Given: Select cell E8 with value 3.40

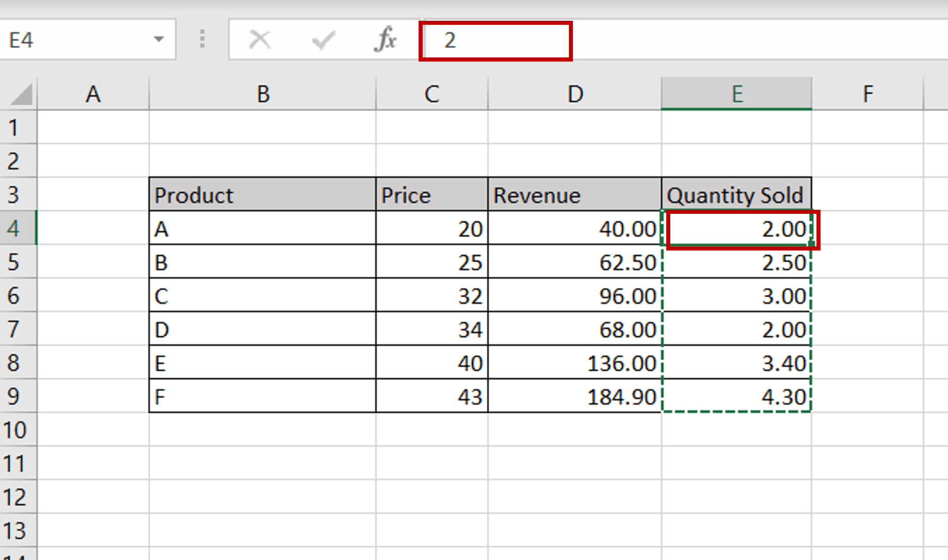Looking at the screenshot, I should [737, 363].
